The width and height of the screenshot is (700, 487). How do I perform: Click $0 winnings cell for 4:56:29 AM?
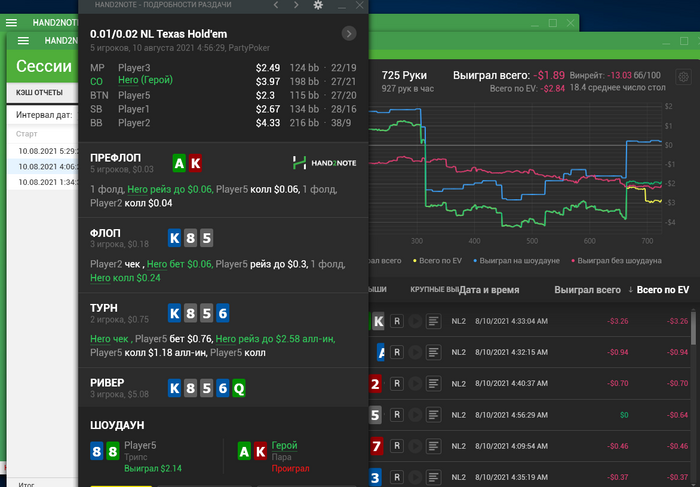624,415
